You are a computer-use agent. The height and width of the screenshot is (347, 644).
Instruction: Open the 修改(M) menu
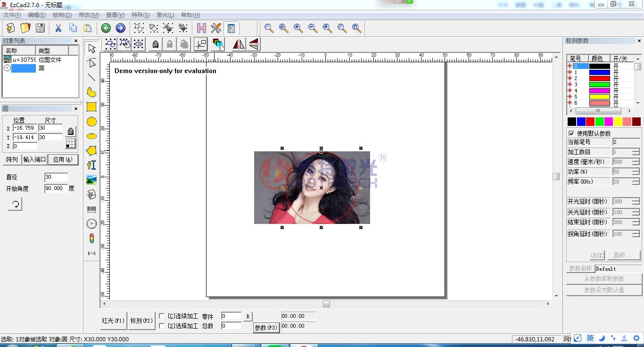[x=89, y=15]
